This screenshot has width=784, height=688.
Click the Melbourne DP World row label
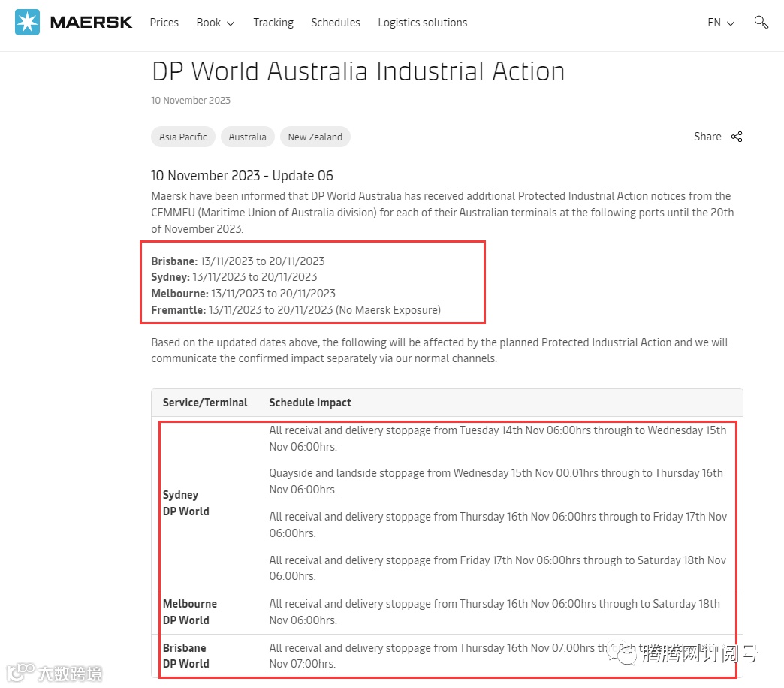(190, 612)
